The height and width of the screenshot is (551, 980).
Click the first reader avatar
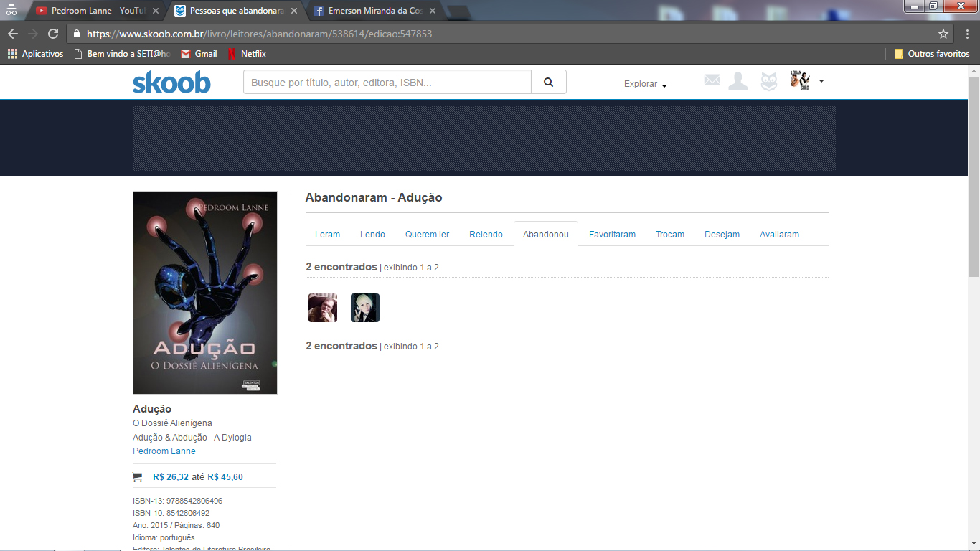pyautogui.click(x=323, y=308)
